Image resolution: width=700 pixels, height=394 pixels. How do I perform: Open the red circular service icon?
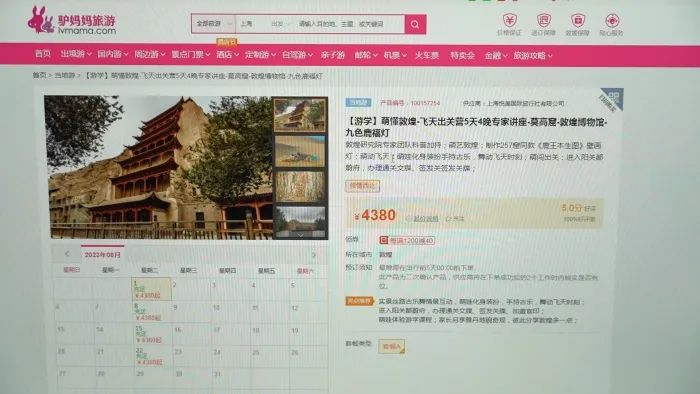point(612,21)
